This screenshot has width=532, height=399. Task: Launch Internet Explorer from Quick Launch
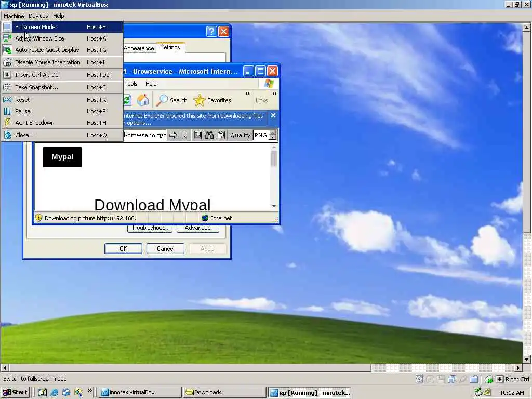click(x=54, y=393)
